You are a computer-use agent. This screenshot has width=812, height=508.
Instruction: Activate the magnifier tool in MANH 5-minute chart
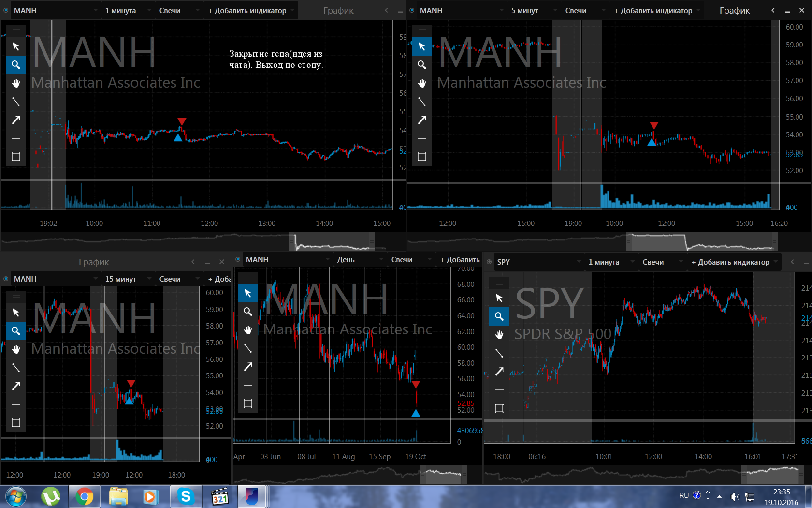click(422, 65)
